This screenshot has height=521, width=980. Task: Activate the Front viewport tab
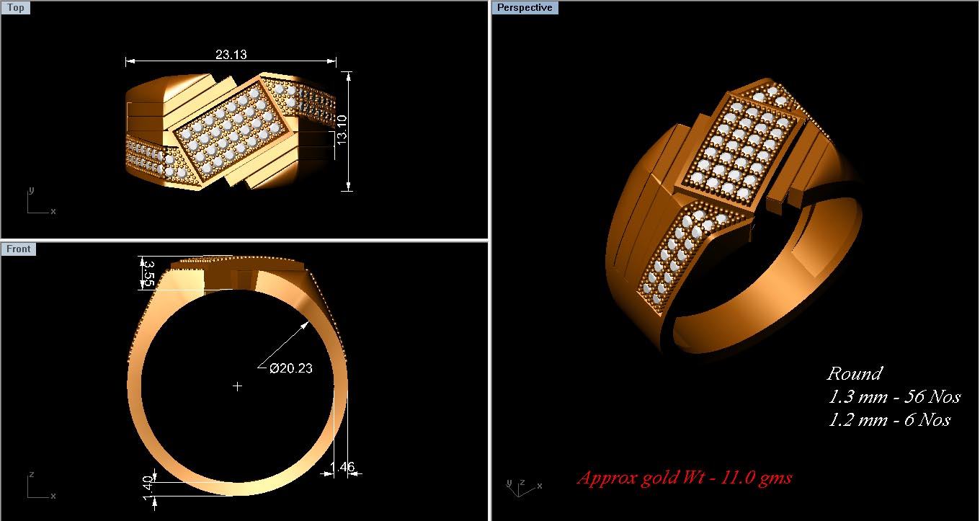pos(18,248)
